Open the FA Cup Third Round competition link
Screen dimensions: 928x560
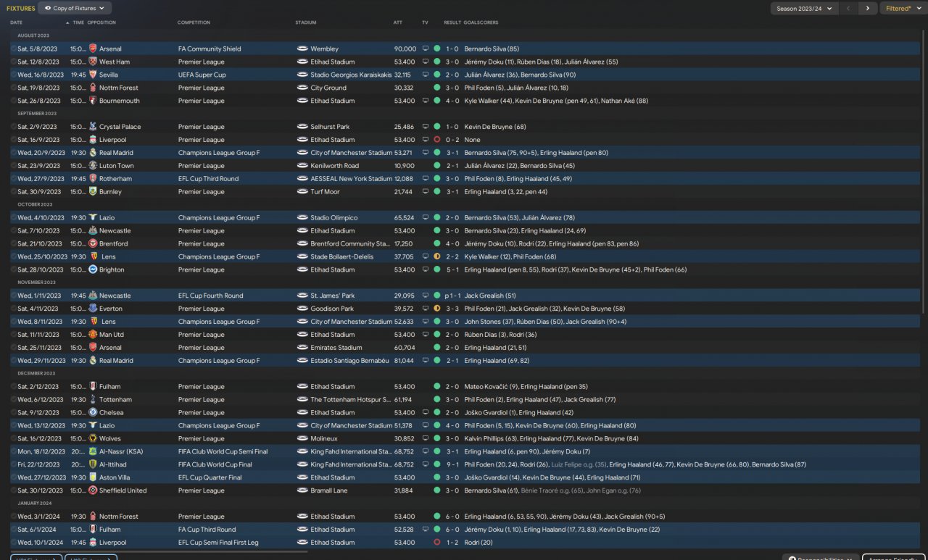pos(207,530)
